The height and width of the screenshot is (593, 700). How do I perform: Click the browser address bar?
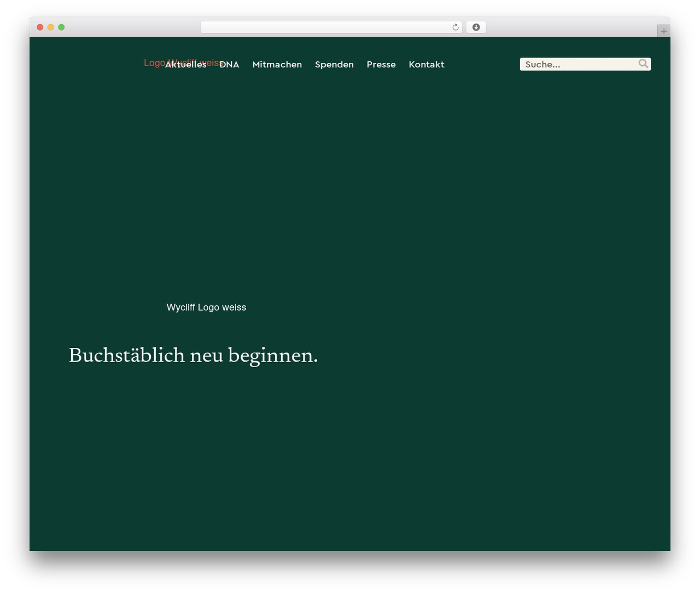[331, 27]
